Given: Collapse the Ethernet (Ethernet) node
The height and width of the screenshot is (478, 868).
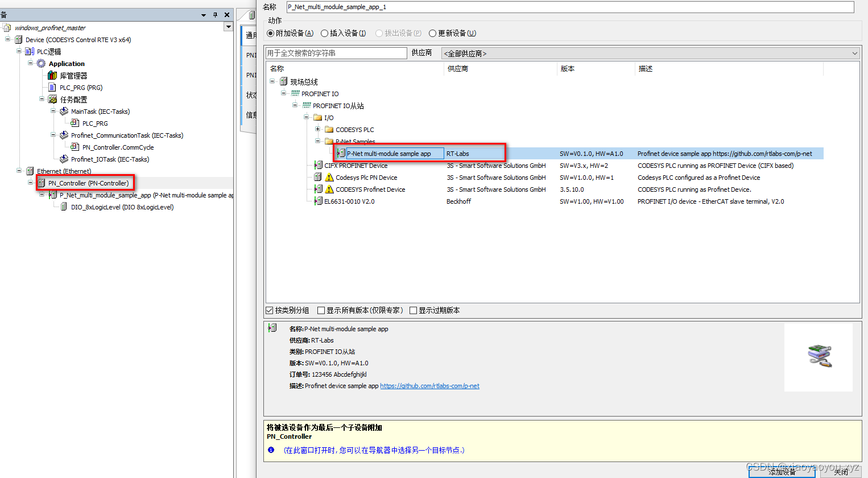Looking at the screenshot, I should (x=19, y=171).
